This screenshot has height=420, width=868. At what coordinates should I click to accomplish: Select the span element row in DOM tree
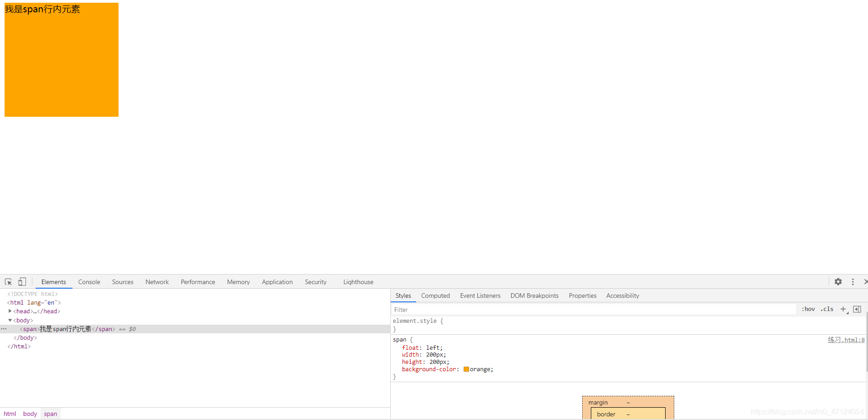click(x=195, y=329)
